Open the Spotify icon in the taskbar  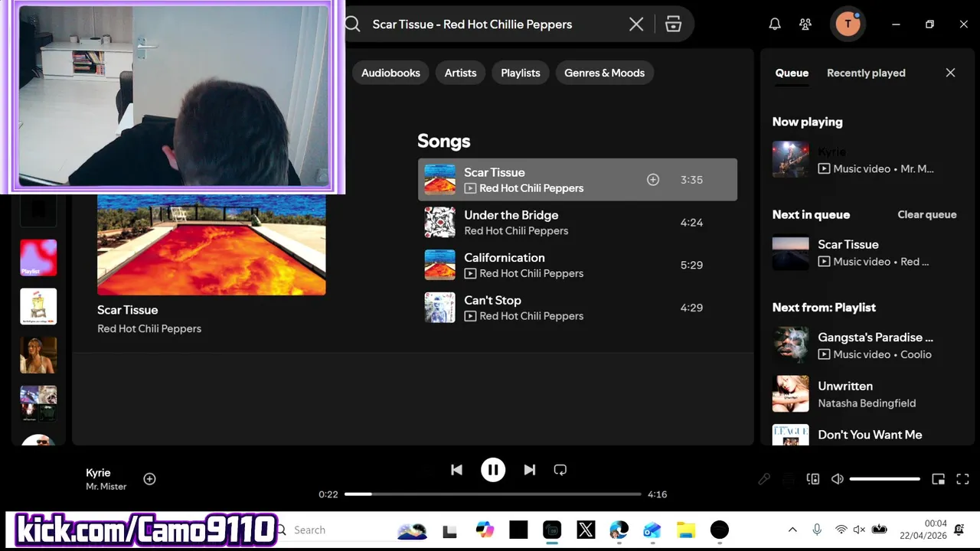coord(719,530)
